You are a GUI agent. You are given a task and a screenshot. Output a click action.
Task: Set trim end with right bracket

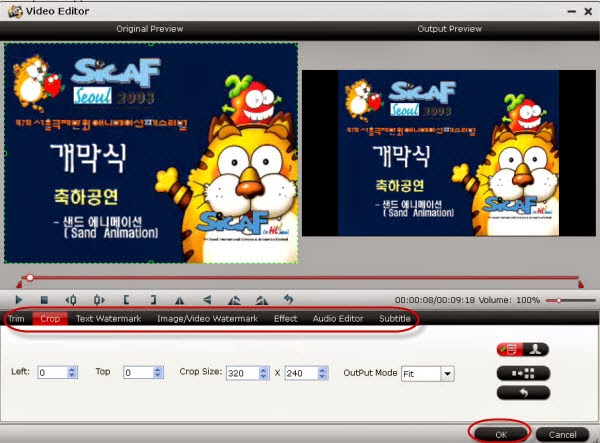point(153,300)
